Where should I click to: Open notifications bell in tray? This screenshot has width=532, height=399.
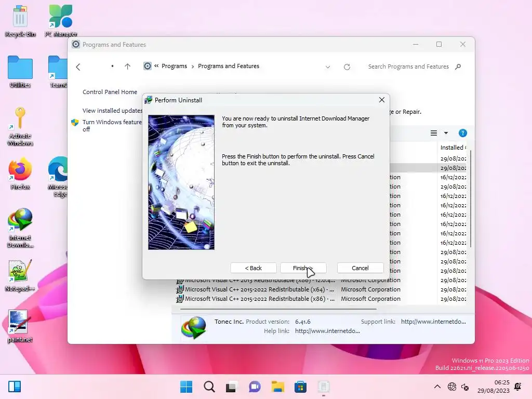pyautogui.click(x=518, y=387)
